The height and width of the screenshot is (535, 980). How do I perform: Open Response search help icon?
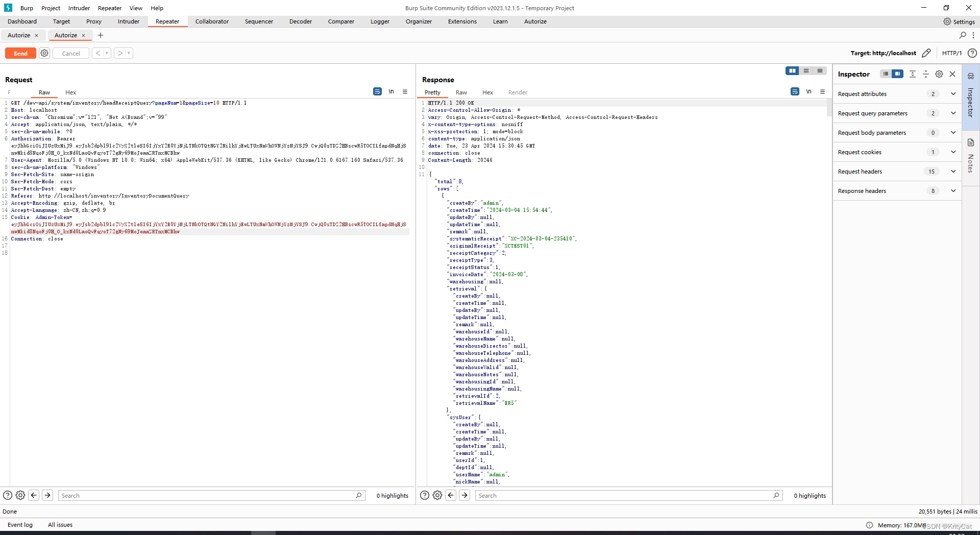[425, 495]
